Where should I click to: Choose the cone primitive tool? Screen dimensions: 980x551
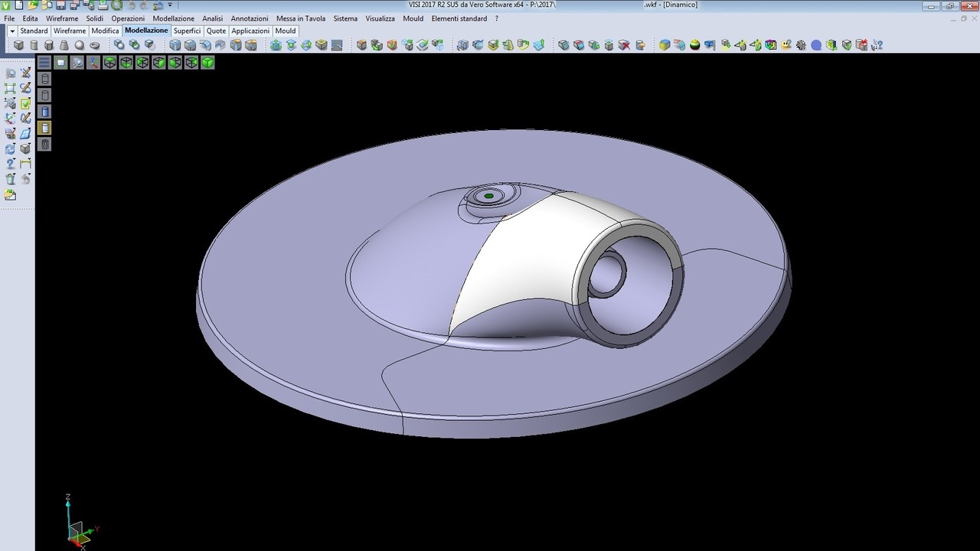pyautogui.click(x=64, y=45)
